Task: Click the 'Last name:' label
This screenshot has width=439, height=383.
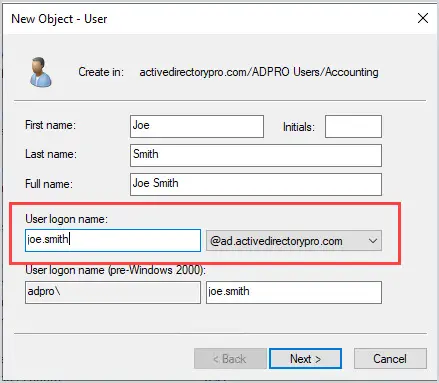Action: pos(51,154)
